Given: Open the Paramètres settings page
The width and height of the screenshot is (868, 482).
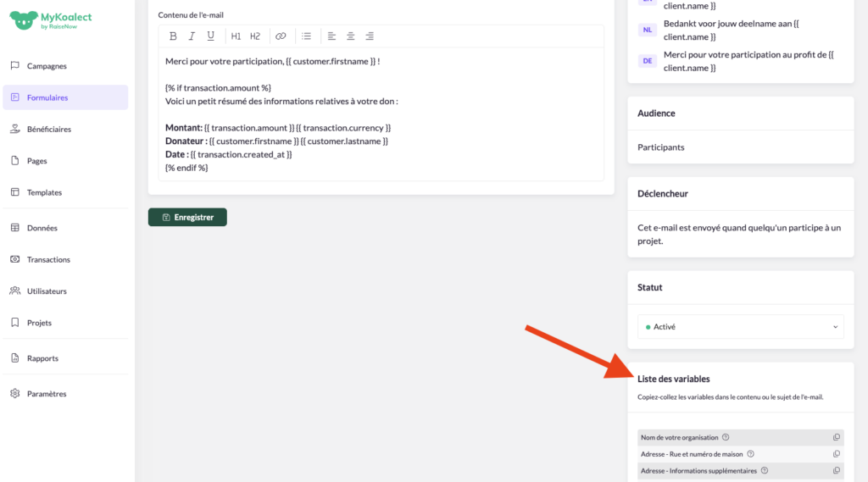Looking at the screenshot, I should tap(47, 394).
